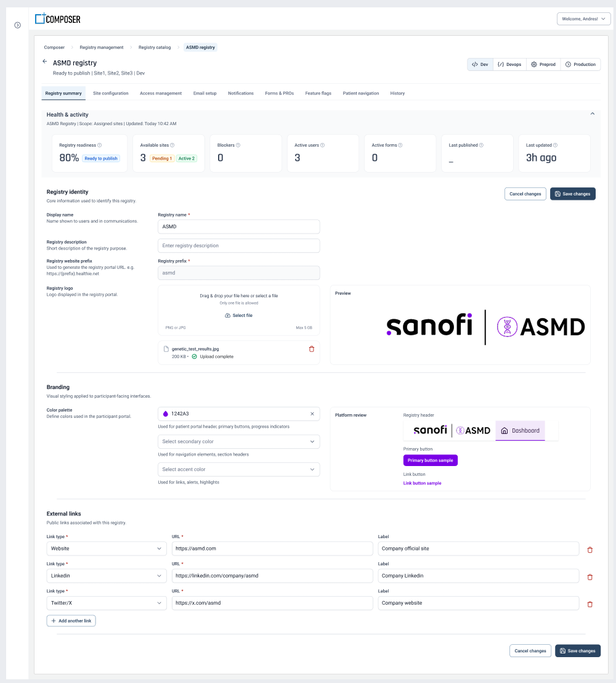Collapse the Health & activity section
Screen dimensions: 616x683
(x=592, y=113)
